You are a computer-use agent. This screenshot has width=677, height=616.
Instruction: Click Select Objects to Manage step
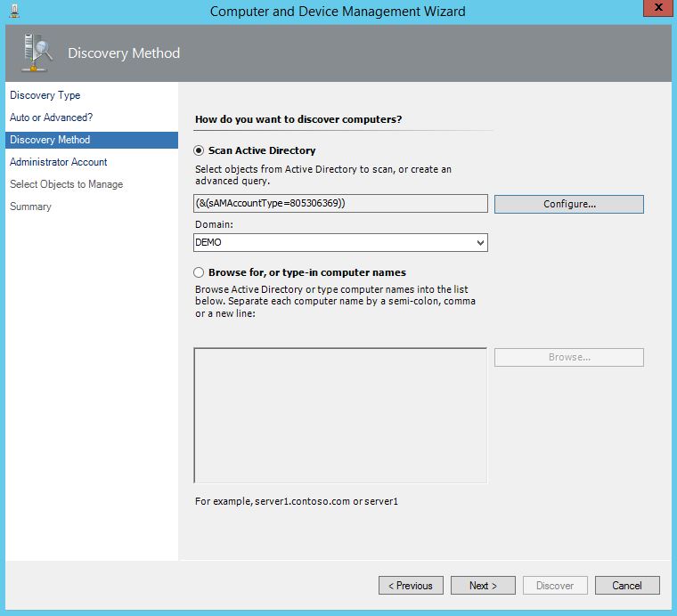66,184
